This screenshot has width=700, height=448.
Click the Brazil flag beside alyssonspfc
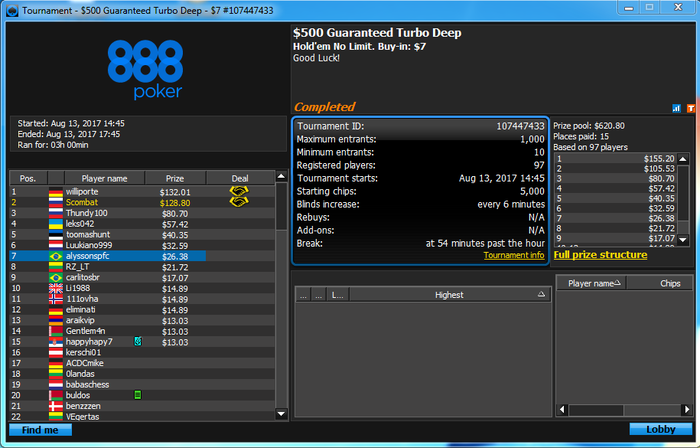point(55,256)
